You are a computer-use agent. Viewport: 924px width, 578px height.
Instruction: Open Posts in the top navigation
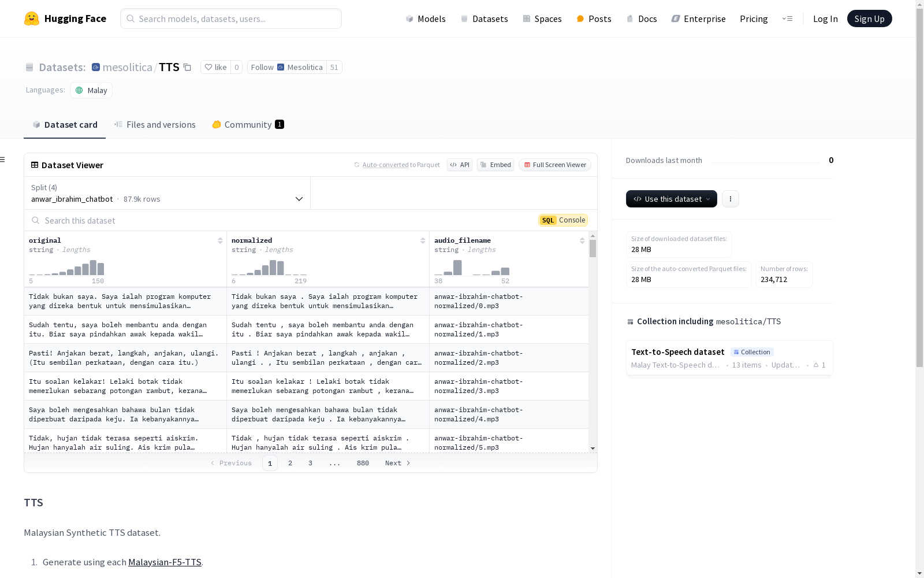(x=594, y=18)
